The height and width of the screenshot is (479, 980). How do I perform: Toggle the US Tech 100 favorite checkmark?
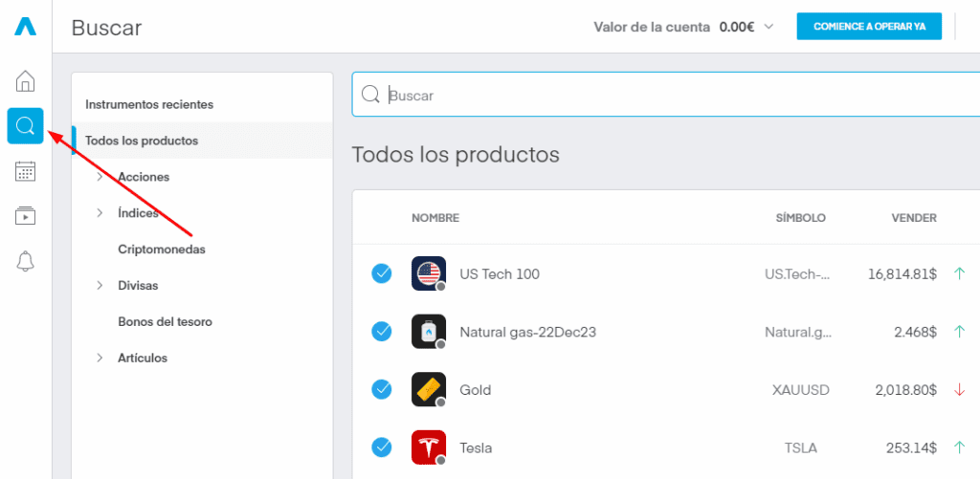click(x=382, y=273)
